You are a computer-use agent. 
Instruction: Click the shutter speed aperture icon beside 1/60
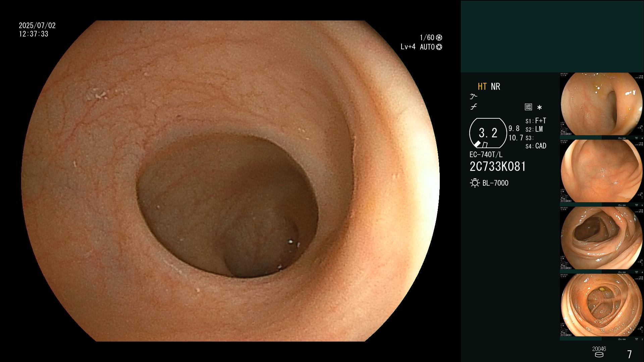point(439,38)
